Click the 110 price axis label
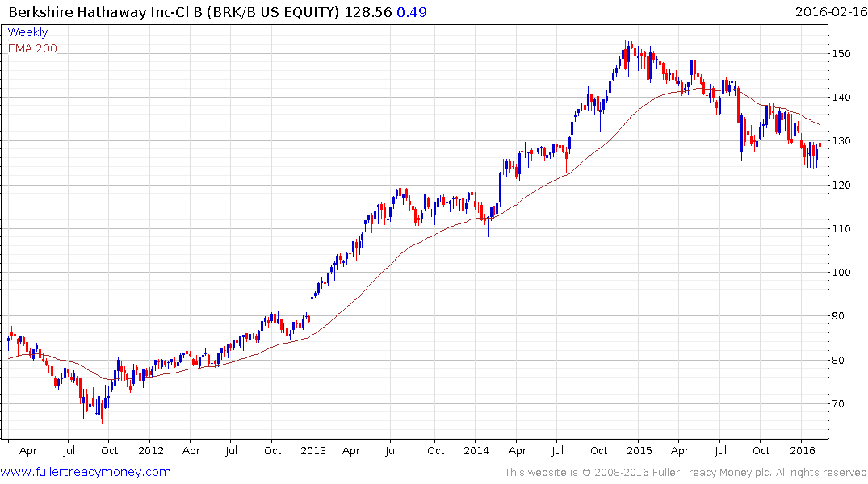 click(841, 228)
